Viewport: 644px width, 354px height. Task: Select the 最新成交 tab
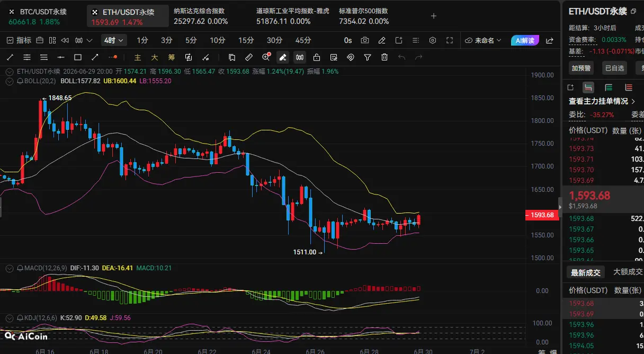pos(585,272)
